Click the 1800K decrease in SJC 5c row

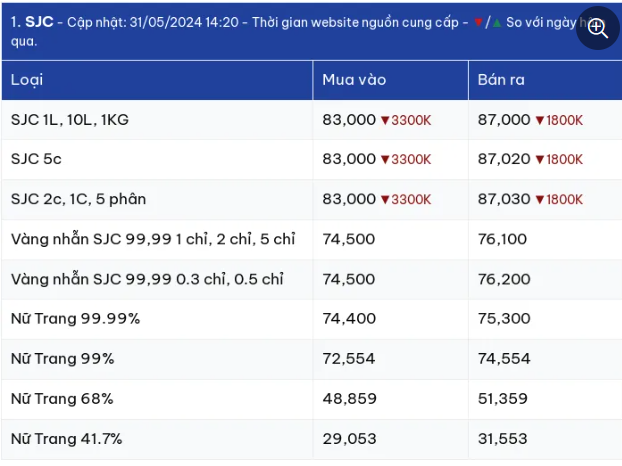[559, 160]
